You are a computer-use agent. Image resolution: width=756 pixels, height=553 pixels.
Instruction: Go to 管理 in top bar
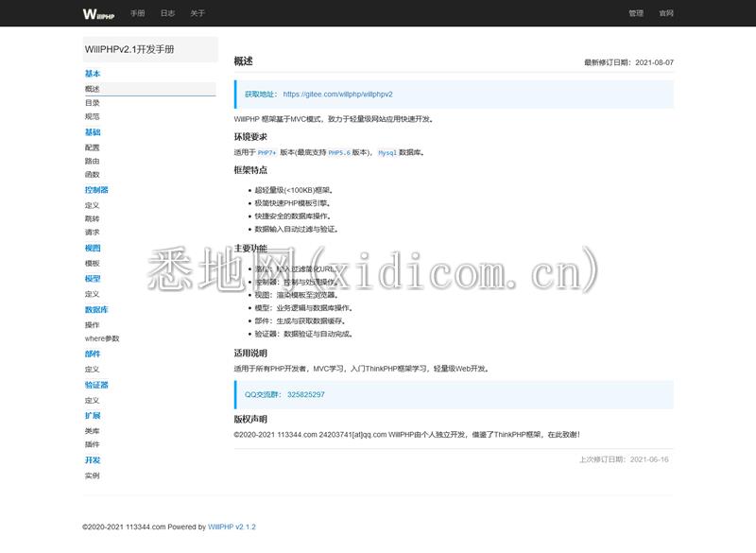point(636,13)
